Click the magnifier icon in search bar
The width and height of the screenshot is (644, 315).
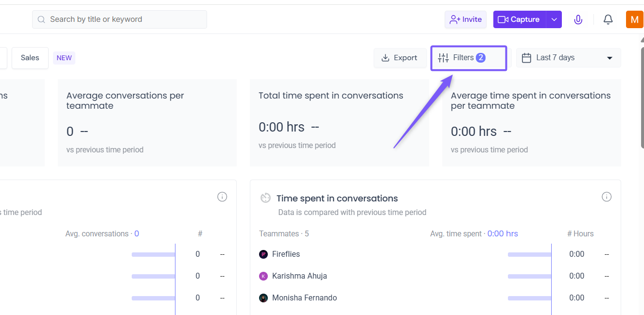point(42,19)
